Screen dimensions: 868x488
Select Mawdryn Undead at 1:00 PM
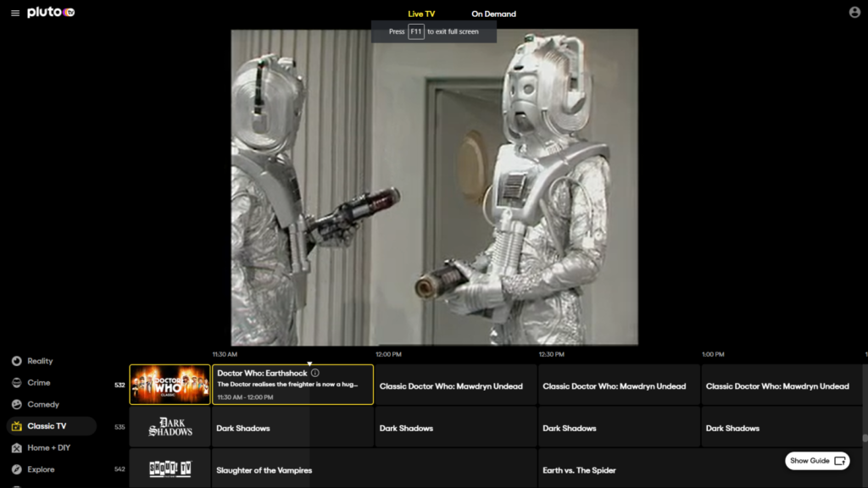(782, 385)
